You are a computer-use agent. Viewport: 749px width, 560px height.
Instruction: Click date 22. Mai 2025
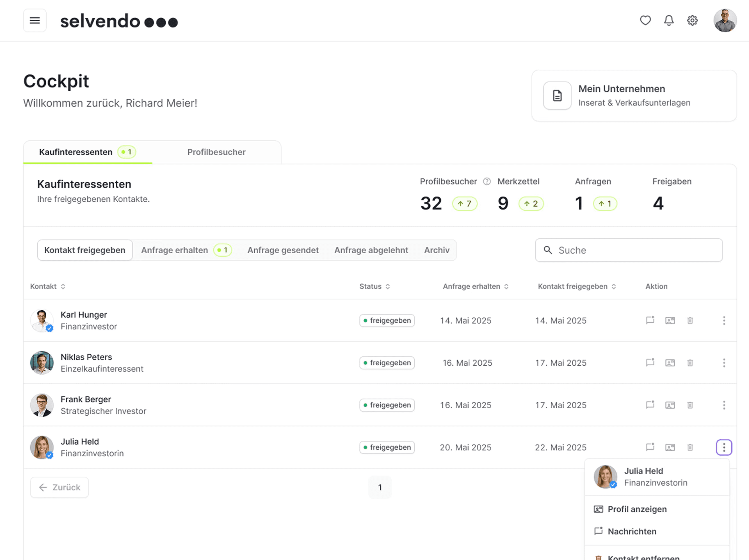coord(561,448)
